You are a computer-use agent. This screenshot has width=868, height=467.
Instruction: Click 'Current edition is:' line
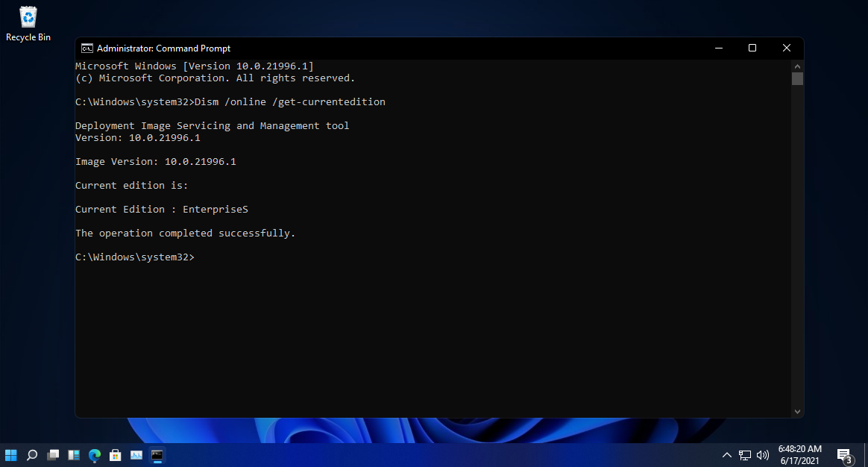click(132, 186)
